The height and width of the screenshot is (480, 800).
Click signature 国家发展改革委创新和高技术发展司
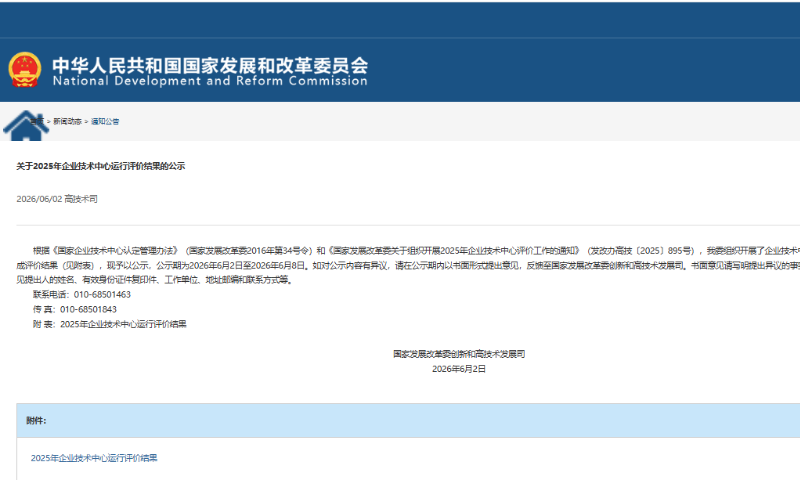[x=459, y=354]
